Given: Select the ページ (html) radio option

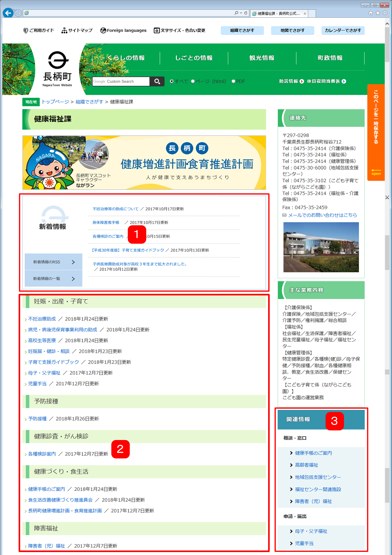Looking at the screenshot, I should click(193, 81).
